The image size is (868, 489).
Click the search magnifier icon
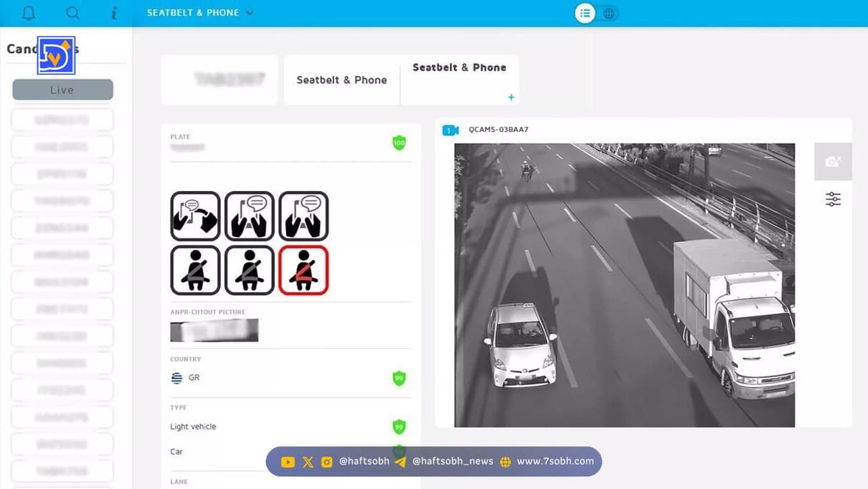pyautogui.click(x=72, y=13)
